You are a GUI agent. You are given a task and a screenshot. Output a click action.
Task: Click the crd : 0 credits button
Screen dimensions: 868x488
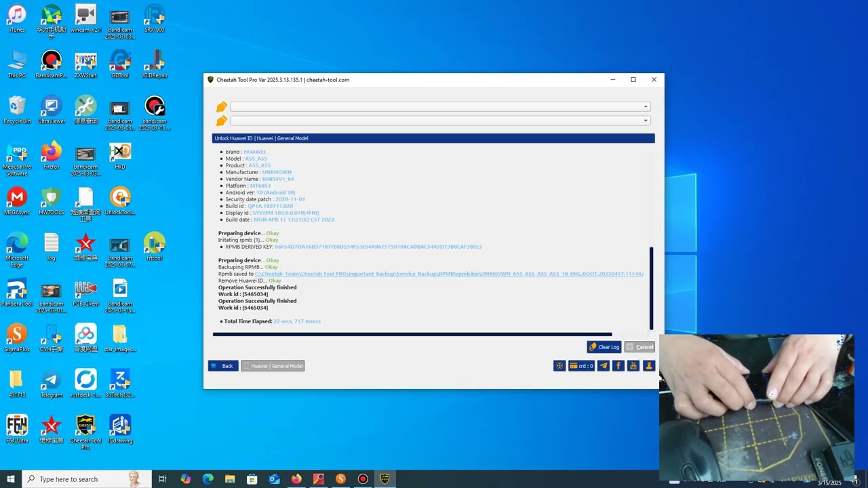pos(581,366)
